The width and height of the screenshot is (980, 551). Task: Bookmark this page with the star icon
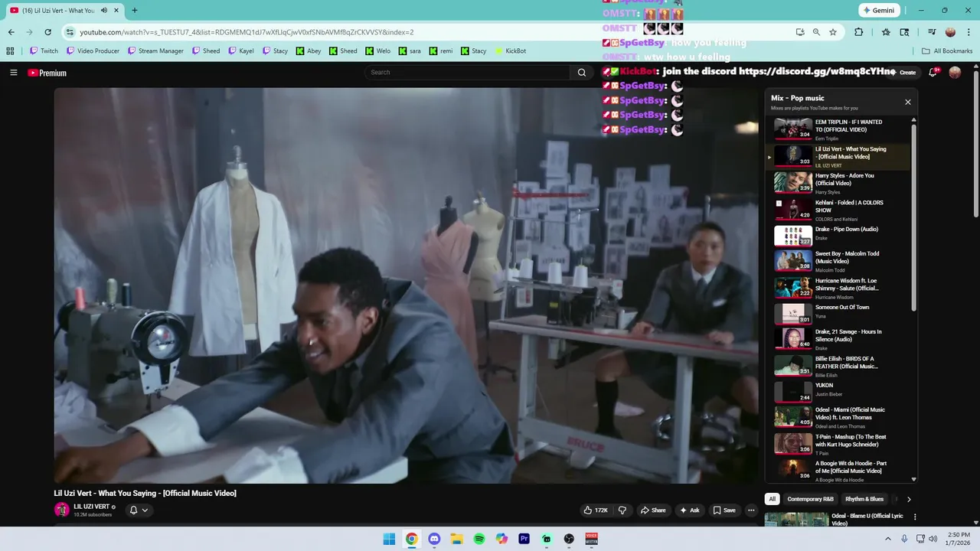[x=833, y=32]
